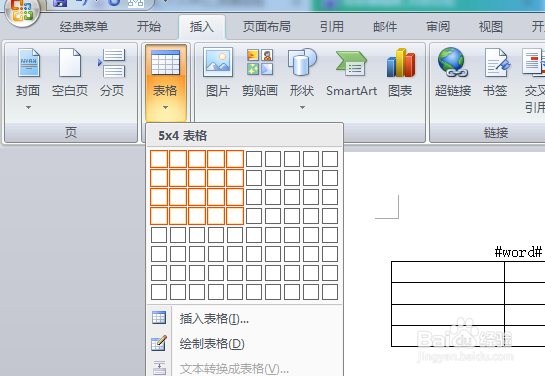The image size is (545, 376).
Task: Expand the 形状 dropdown arrow
Action: click(x=302, y=107)
